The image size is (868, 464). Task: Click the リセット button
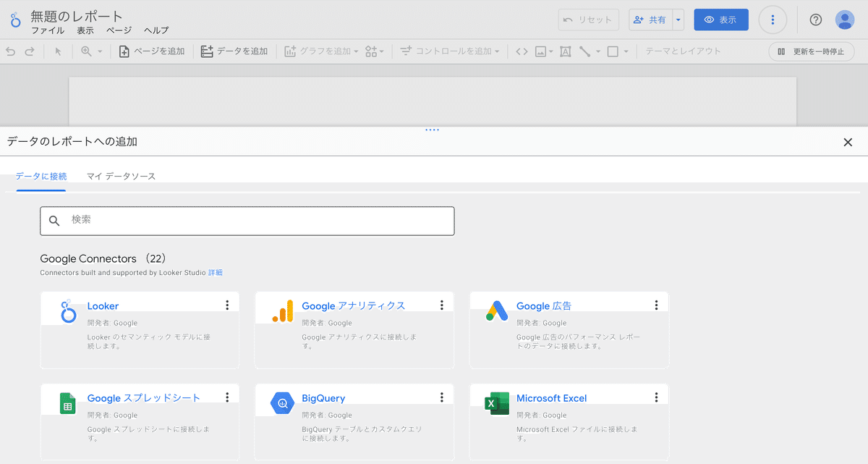[x=588, y=20]
